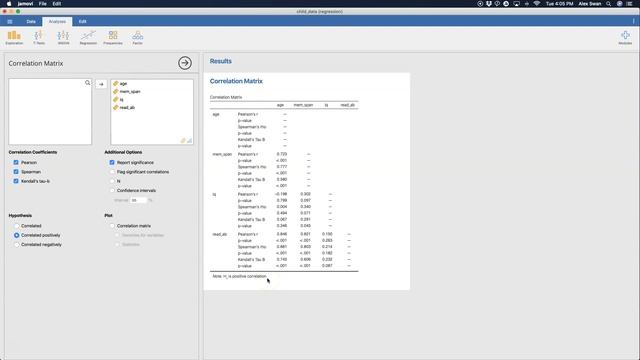Switch to the Edit ribbon tab
The image size is (640, 360).
point(82,22)
